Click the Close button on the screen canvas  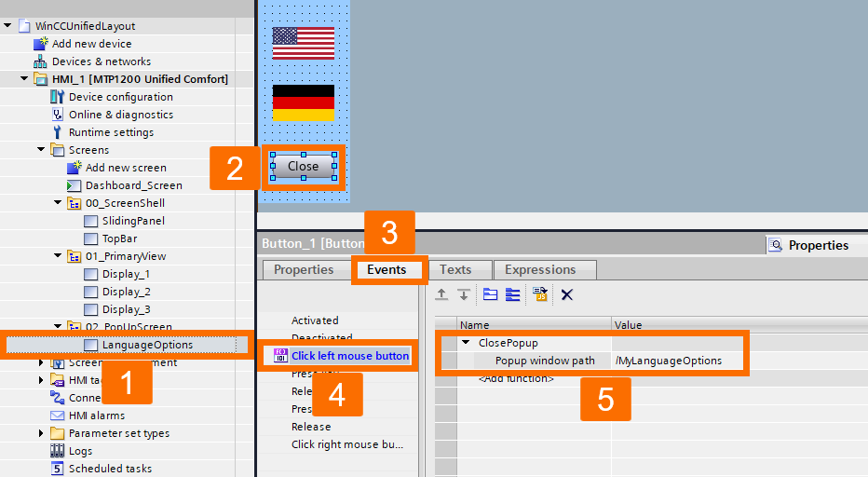click(304, 166)
